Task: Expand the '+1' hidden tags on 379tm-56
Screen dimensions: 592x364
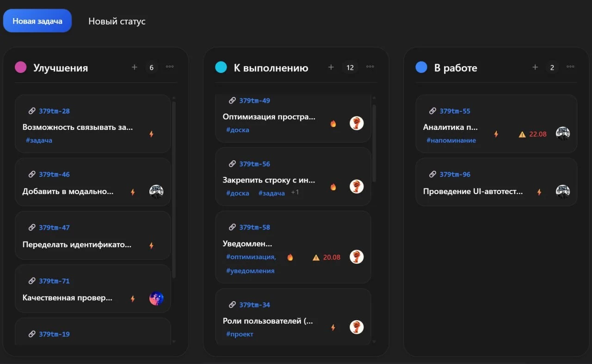Action: pos(295,192)
